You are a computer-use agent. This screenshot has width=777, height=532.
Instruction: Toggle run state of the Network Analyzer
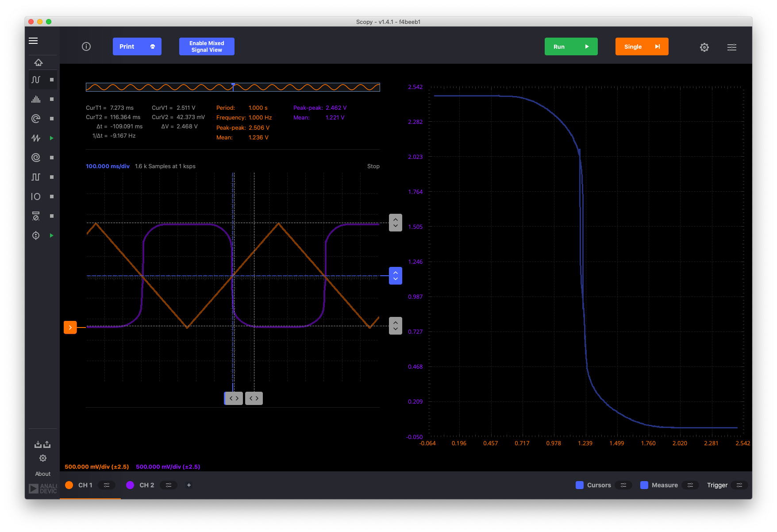click(x=52, y=119)
